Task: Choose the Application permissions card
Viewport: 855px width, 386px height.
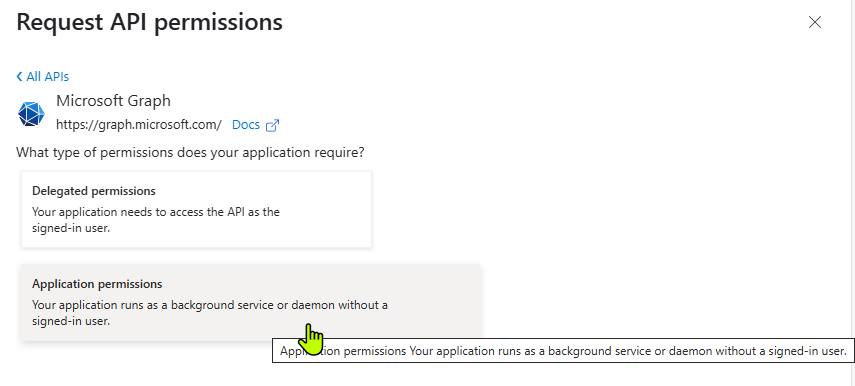Action: (x=251, y=303)
